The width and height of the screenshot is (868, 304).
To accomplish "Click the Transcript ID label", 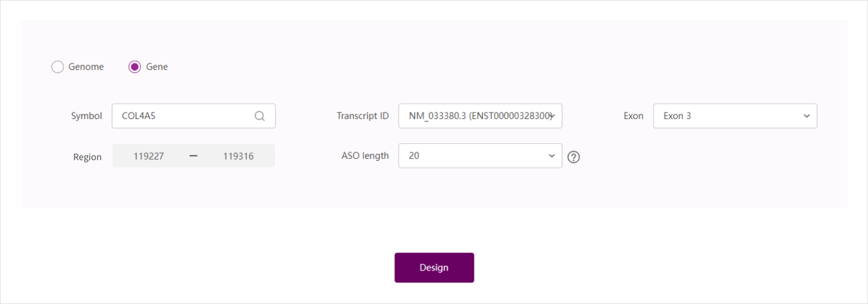I will pos(363,116).
